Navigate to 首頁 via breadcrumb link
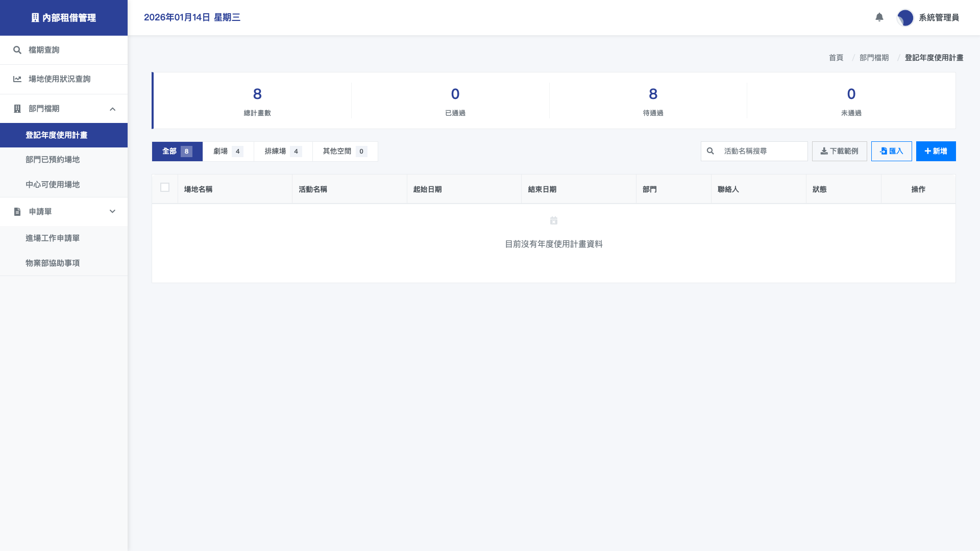Image resolution: width=980 pixels, height=551 pixels. pyautogui.click(x=836, y=58)
